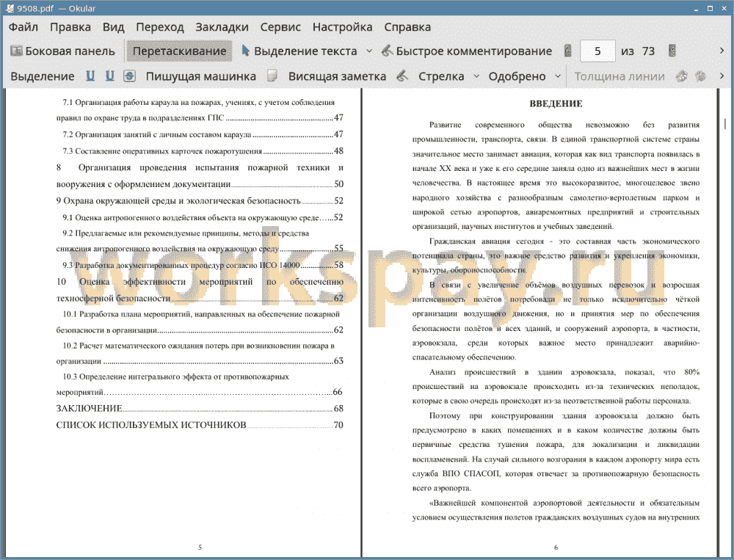734x560 pixels.
Task: Click contents entry 9.1 Оценка антропогенного воздействия
Action: [x=203, y=217]
